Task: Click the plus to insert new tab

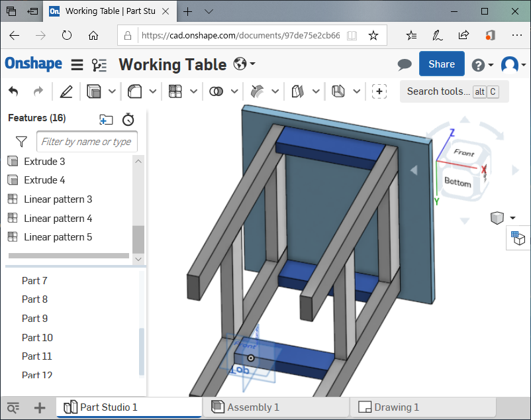Action: 40,408
